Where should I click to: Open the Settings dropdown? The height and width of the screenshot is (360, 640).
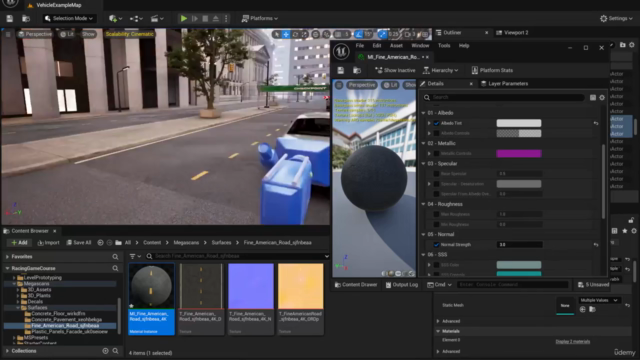point(616,18)
